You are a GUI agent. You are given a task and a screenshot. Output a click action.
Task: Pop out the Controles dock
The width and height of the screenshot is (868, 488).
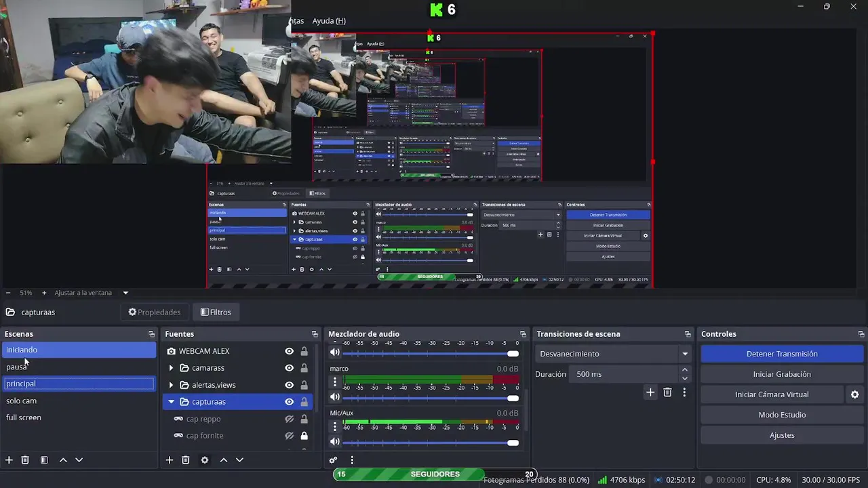pos(861,334)
